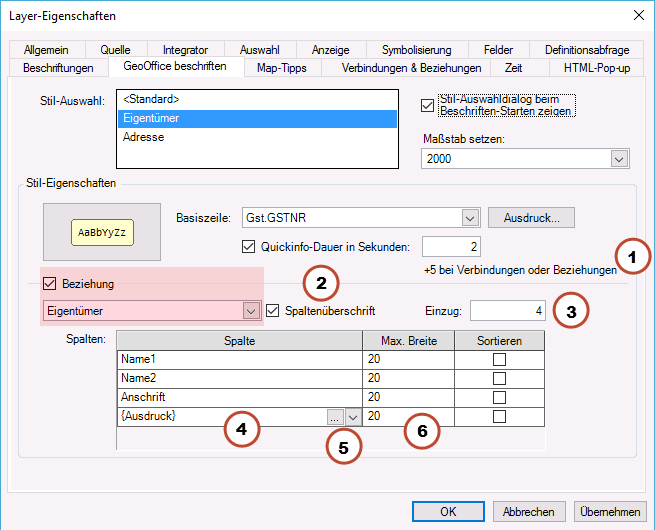Click the ellipsis button in the {Ausdruck} row

point(334,416)
